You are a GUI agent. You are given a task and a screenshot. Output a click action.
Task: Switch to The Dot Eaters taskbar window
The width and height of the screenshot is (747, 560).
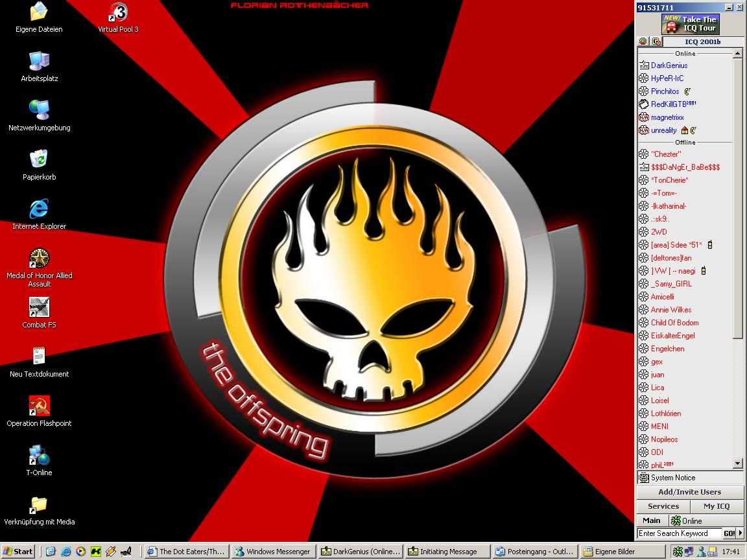click(x=186, y=552)
